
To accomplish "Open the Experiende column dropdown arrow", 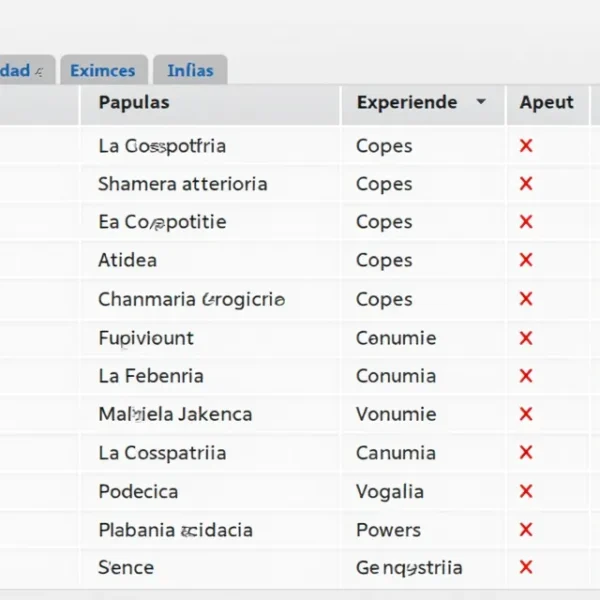I will (x=481, y=102).
